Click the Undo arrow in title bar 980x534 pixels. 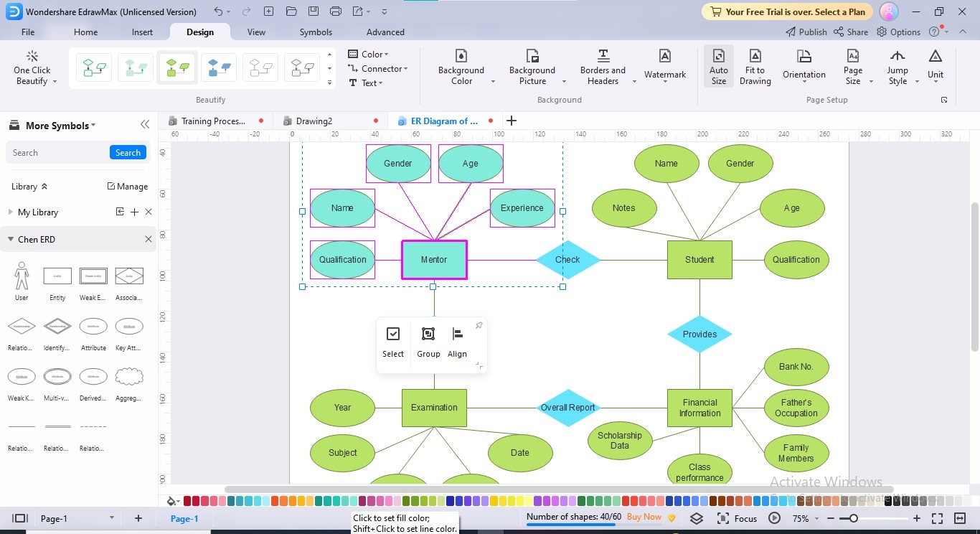tap(218, 11)
